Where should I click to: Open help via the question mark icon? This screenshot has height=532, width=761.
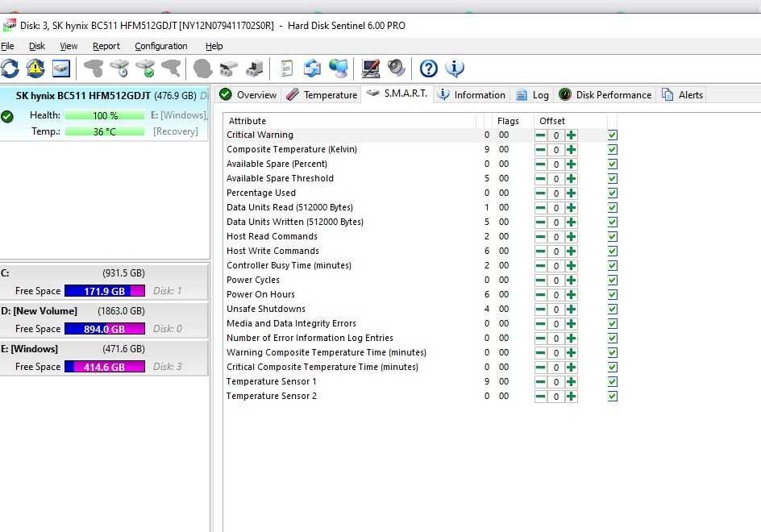coord(429,69)
